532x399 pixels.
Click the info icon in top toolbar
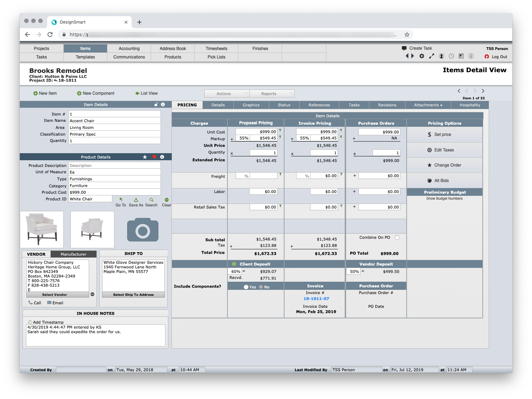tap(471, 56)
